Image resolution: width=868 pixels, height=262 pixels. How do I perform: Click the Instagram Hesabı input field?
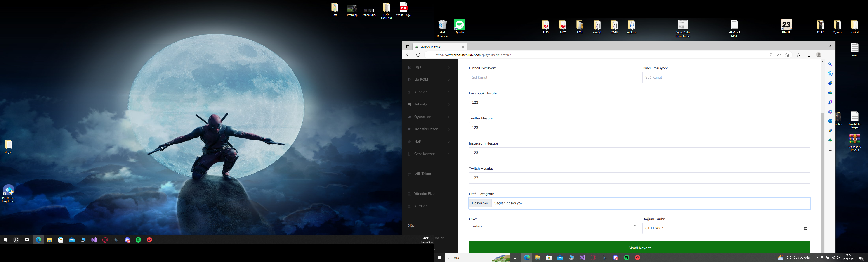click(x=639, y=153)
